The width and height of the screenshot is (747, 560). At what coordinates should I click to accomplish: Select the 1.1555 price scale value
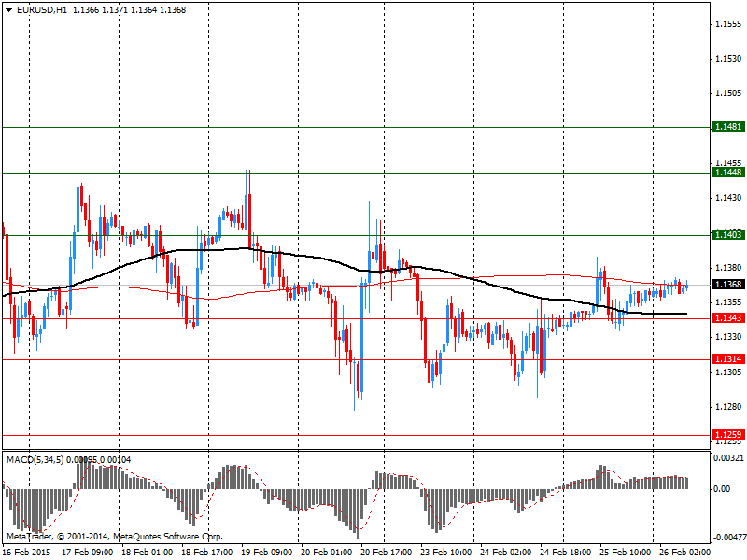click(729, 24)
